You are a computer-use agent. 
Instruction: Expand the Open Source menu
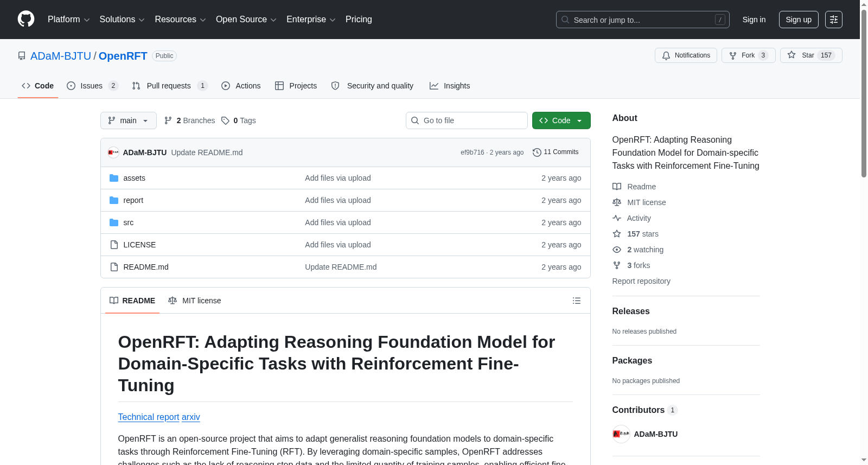[x=246, y=20]
